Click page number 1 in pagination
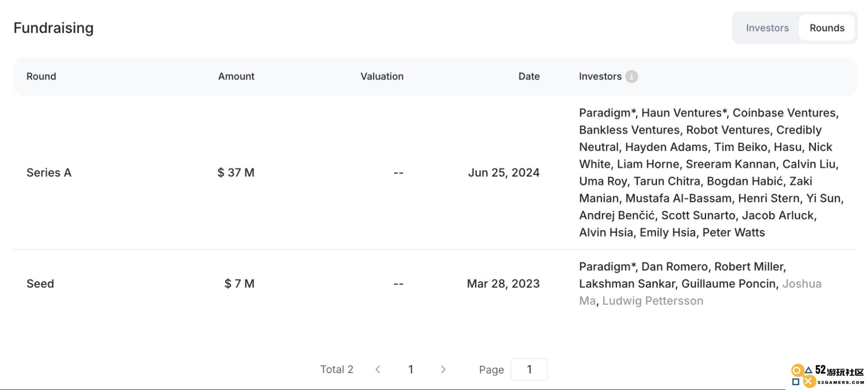868x390 pixels. [410, 370]
